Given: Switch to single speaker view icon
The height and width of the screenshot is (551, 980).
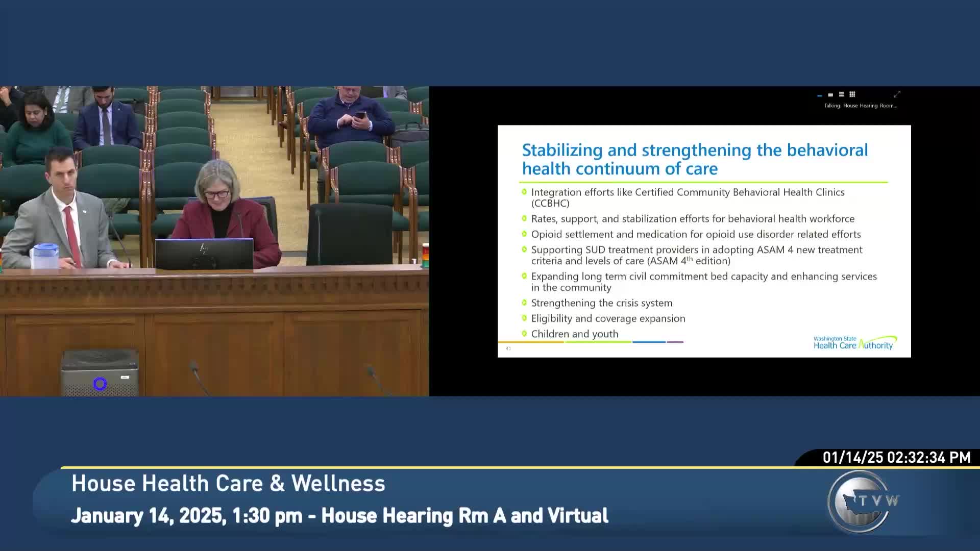Looking at the screenshot, I should (x=830, y=95).
